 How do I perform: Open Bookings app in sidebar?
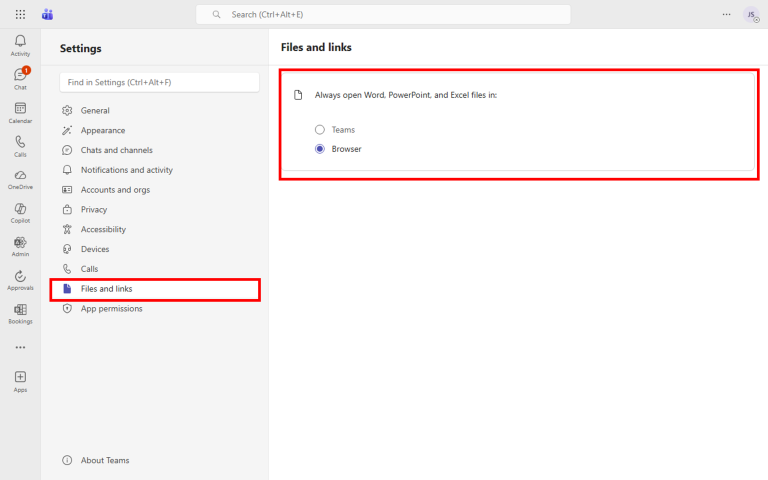[20, 313]
